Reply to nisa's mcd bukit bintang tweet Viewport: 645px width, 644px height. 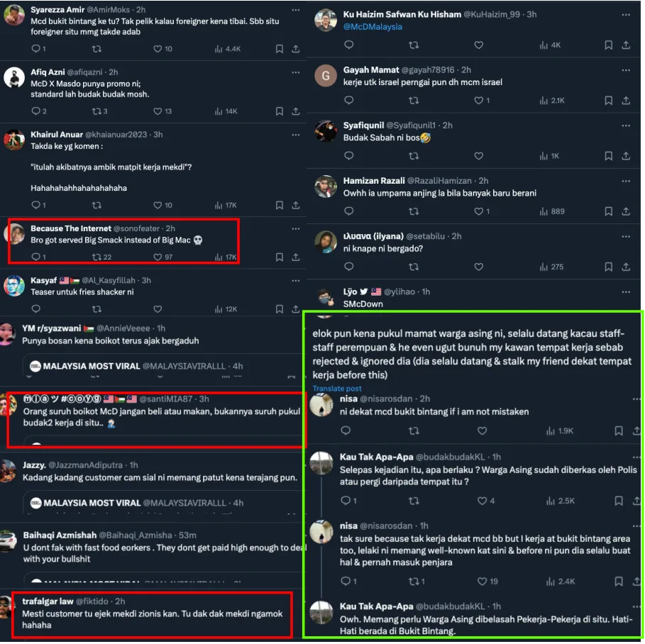pos(346,431)
